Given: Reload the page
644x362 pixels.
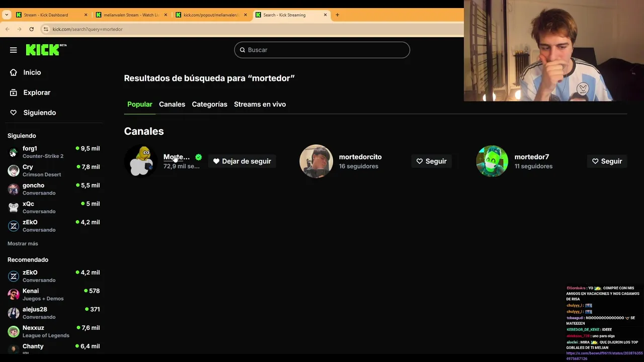Looking at the screenshot, I should pyautogui.click(x=31, y=29).
